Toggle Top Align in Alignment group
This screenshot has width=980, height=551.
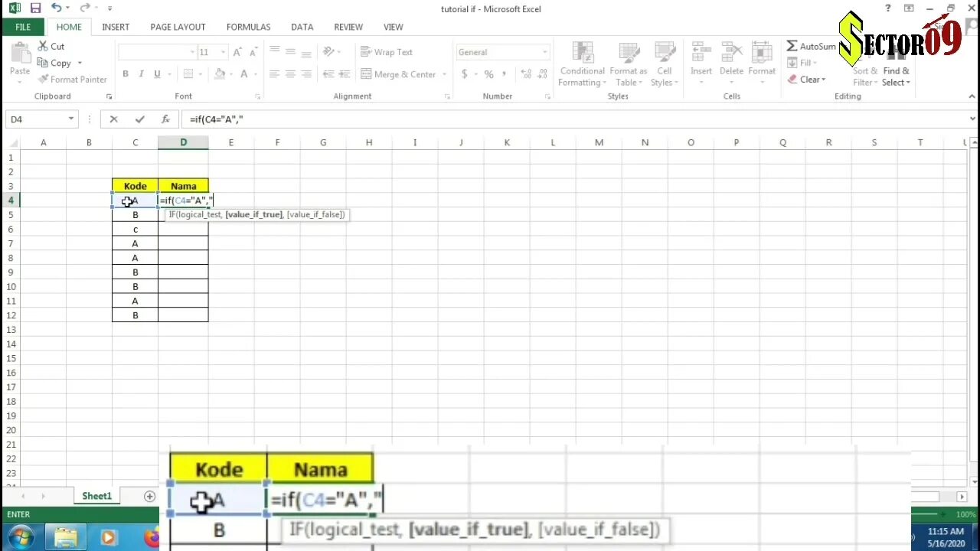click(x=274, y=52)
